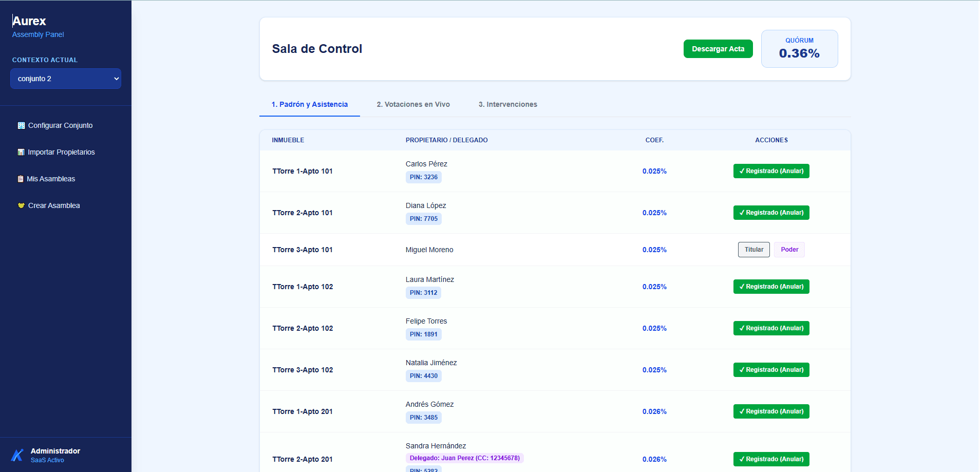
Task: Annul registration for Laura Martínez
Action: pos(771,287)
